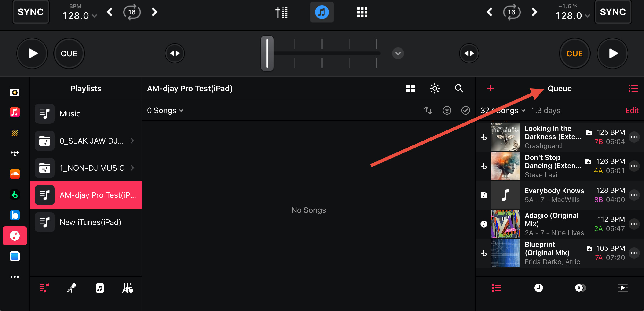Click Edit in the Queue panel

(x=632, y=110)
